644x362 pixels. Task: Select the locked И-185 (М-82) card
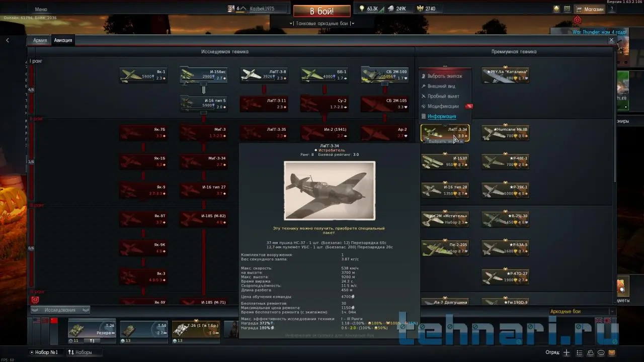[x=204, y=219]
